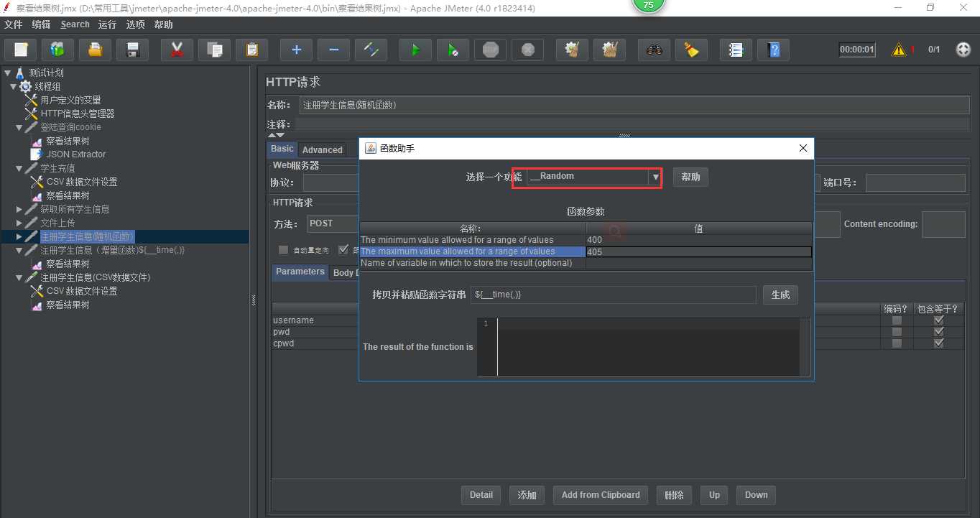Expand all nodes with the plus icon

click(296, 50)
